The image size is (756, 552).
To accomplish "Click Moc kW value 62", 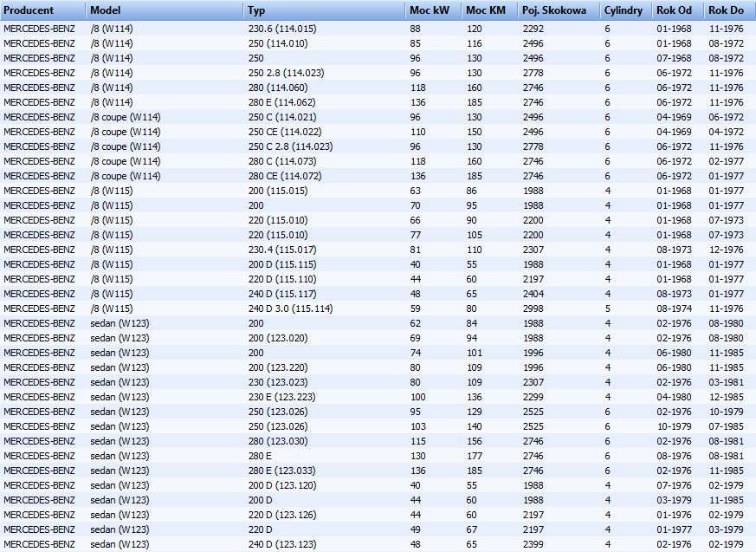I will coord(415,323).
